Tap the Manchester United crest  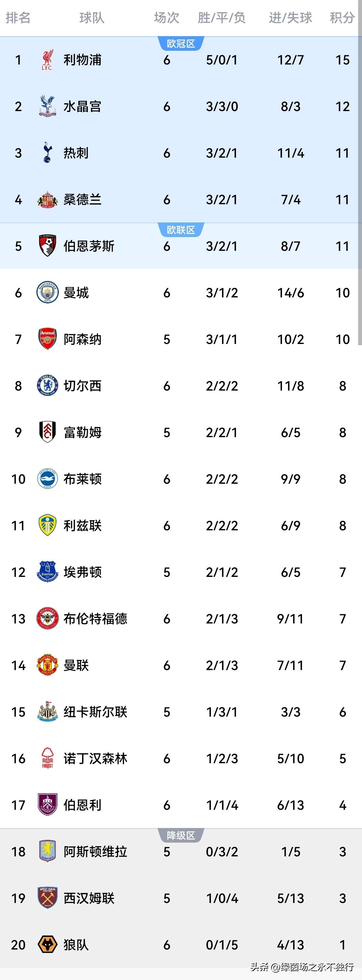pyautogui.click(x=47, y=665)
